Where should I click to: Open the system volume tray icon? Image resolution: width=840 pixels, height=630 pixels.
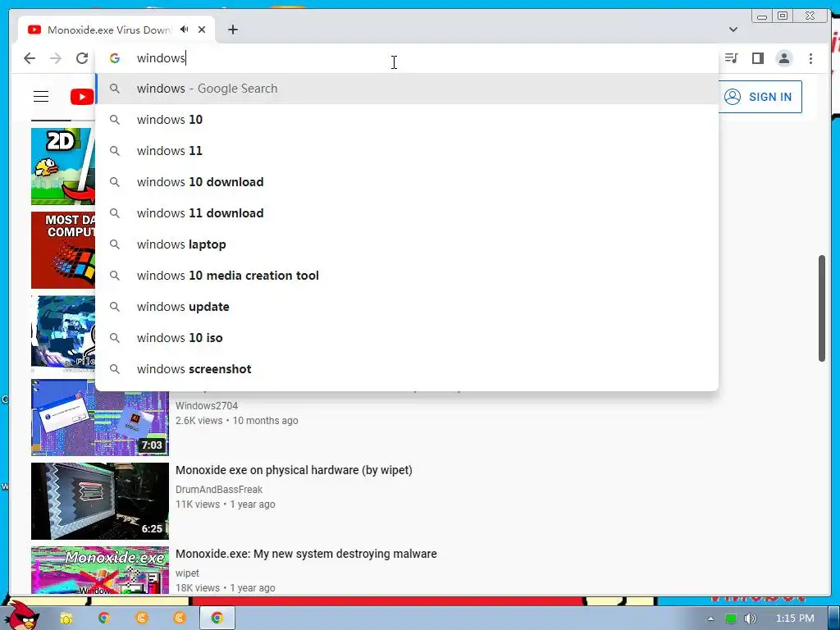pyautogui.click(x=751, y=619)
